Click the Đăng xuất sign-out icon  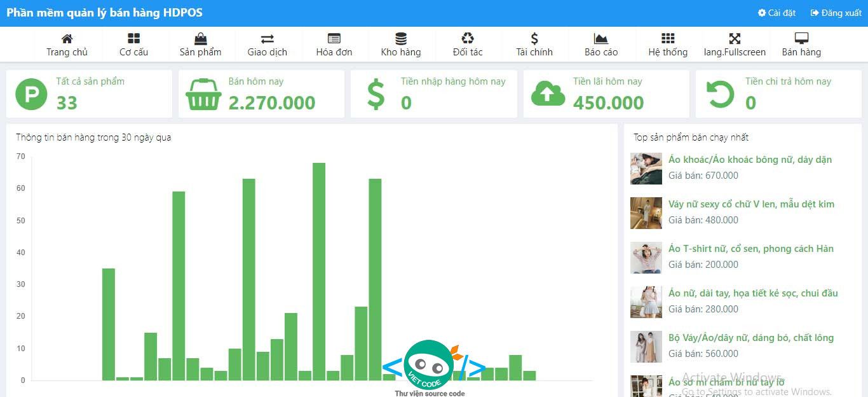coord(815,13)
